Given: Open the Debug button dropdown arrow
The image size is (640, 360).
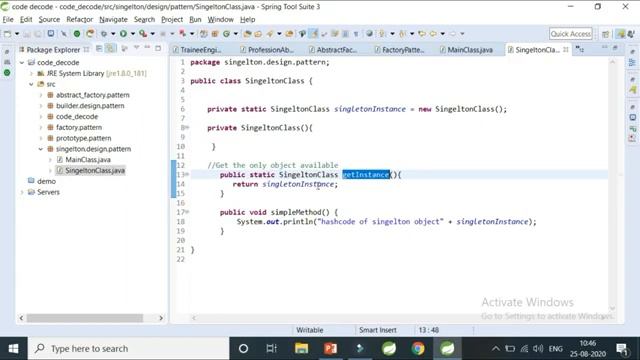Looking at the screenshot, I should tap(113, 34).
